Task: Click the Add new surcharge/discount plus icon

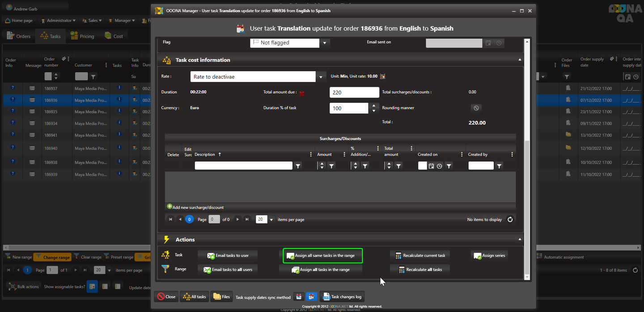Action: [169, 207]
